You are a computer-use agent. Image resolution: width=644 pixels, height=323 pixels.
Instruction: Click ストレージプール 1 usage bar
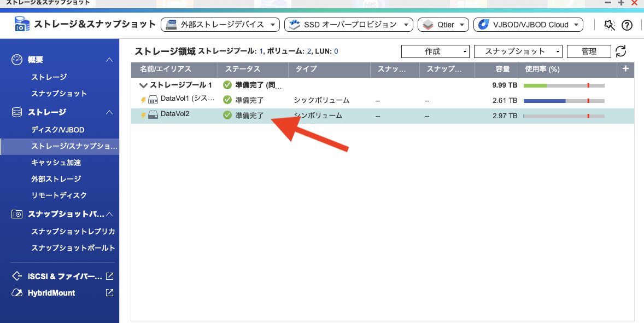564,85
